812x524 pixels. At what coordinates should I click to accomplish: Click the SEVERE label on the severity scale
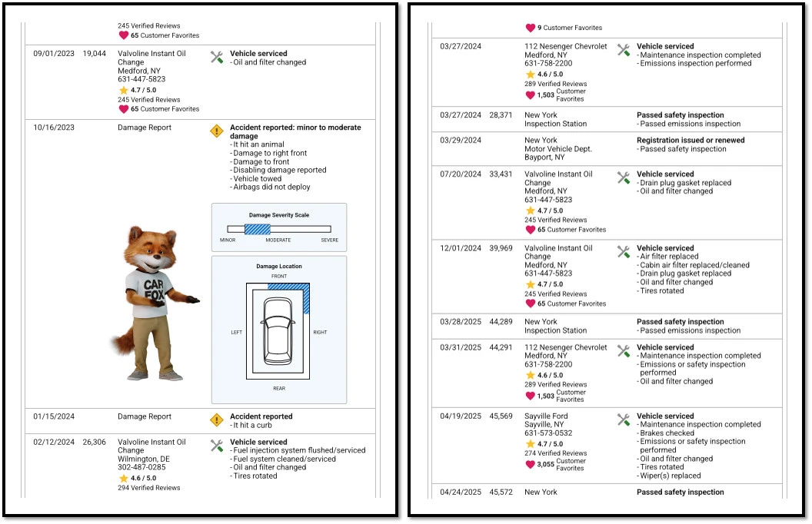329,240
